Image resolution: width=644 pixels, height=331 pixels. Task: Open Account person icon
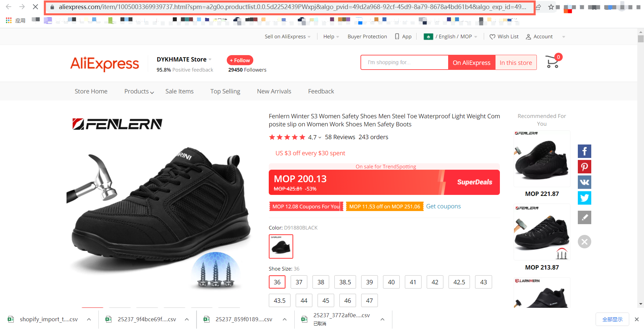[x=528, y=37]
